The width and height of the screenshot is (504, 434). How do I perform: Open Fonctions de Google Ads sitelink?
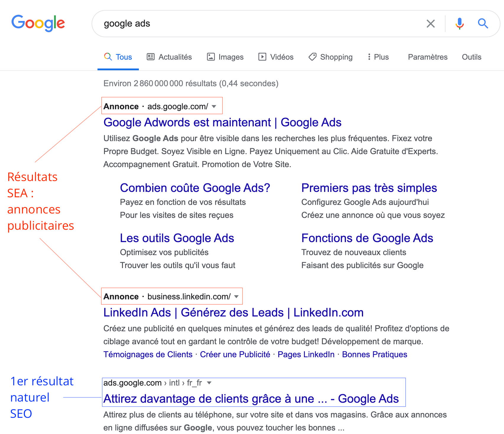tap(367, 238)
